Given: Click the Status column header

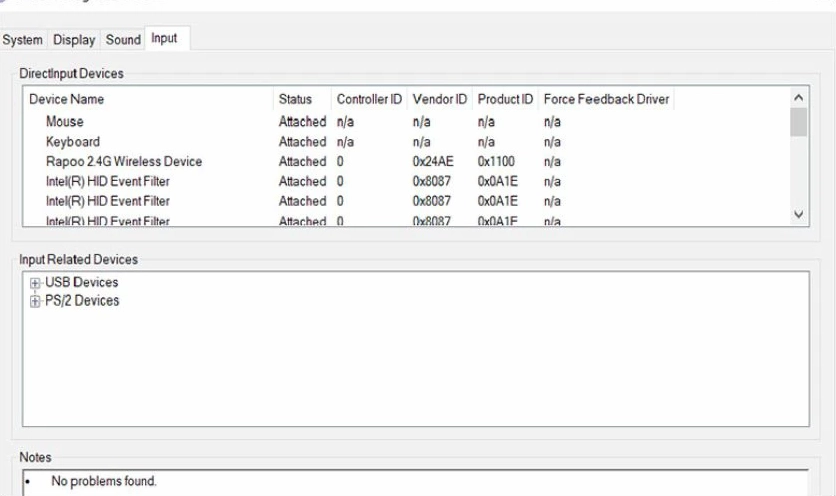Looking at the screenshot, I should click(x=295, y=100).
